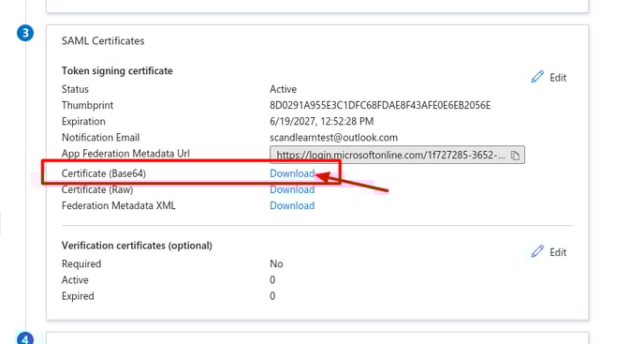The image size is (644, 344).
Task: Click the Token signing certificate heading
Action: click(x=117, y=71)
